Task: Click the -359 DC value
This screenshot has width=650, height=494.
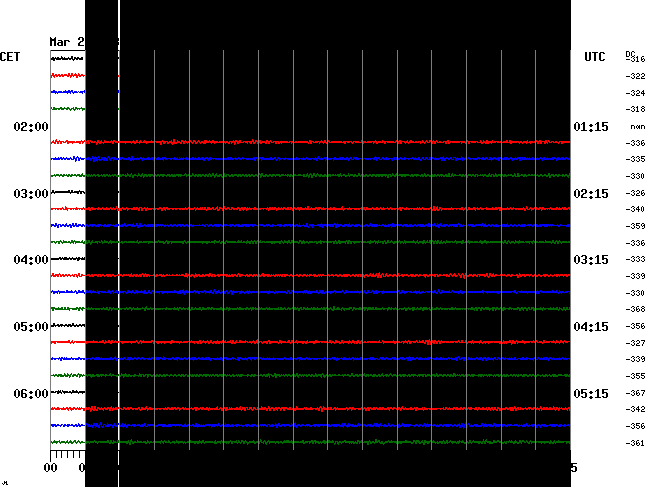Action: (635, 226)
